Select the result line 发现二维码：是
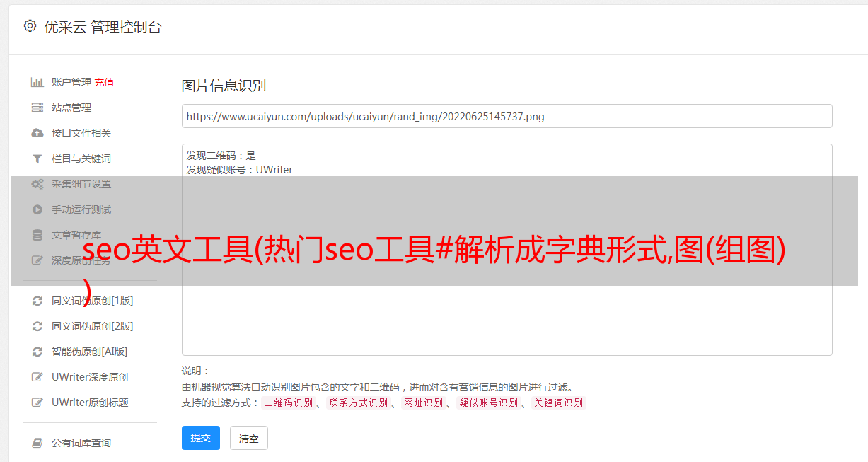The height and width of the screenshot is (462, 868). (221, 156)
